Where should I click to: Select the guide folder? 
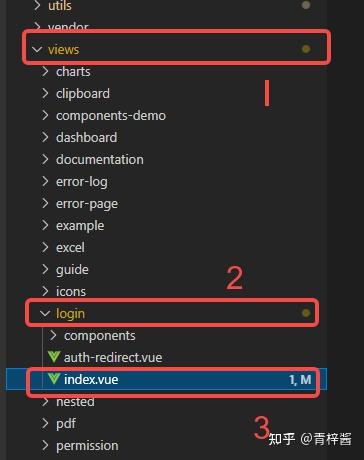click(x=72, y=269)
